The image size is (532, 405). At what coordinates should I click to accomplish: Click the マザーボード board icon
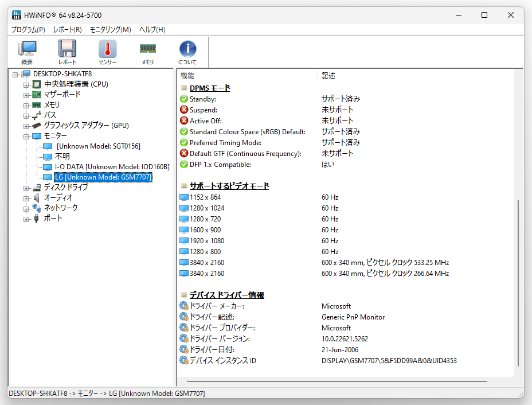click(37, 95)
